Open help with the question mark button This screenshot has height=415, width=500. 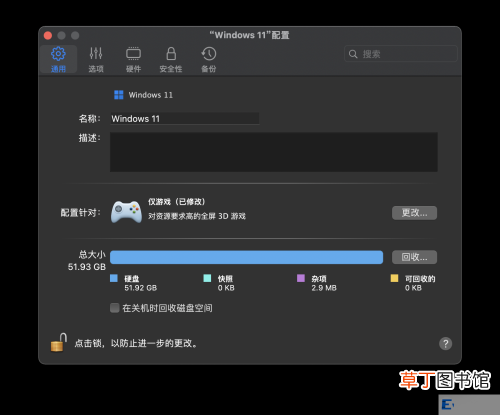446,343
